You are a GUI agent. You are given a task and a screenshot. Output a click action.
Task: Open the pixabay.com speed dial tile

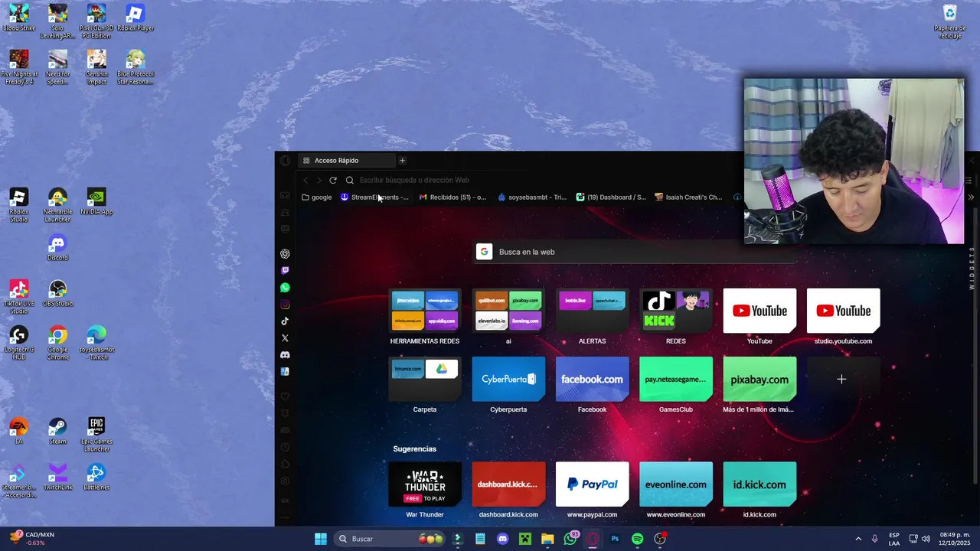759,379
